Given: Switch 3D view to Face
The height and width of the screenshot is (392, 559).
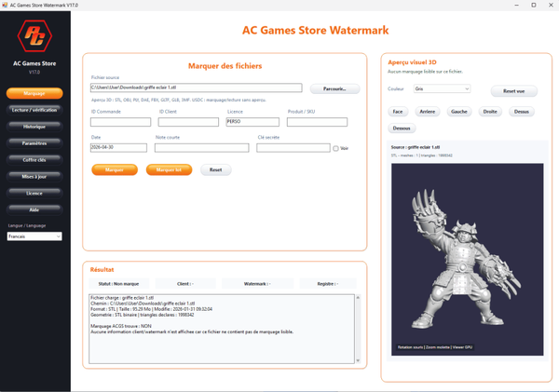Looking at the screenshot, I should pyautogui.click(x=398, y=112).
